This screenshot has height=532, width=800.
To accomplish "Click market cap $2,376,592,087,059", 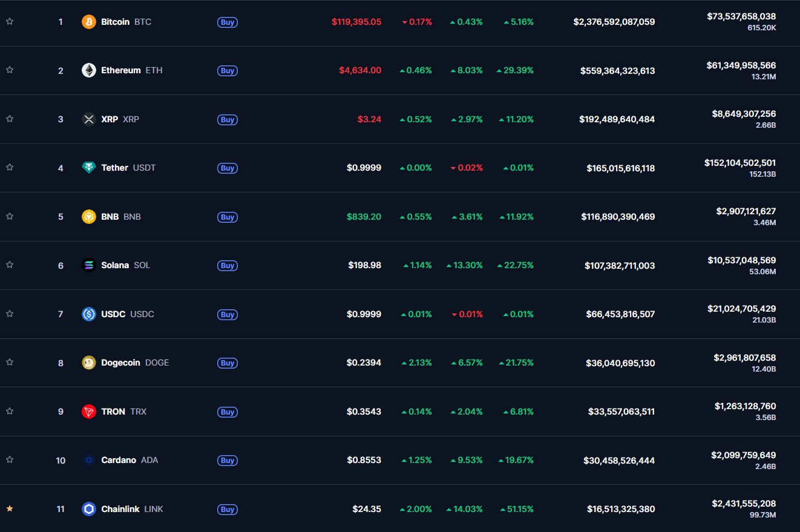I will tap(614, 22).
